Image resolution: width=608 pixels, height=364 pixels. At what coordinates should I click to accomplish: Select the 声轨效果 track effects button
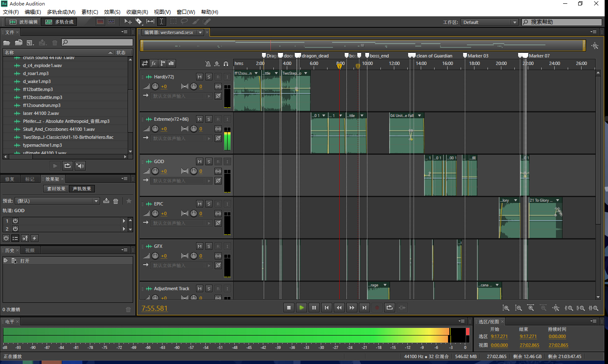pos(82,189)
